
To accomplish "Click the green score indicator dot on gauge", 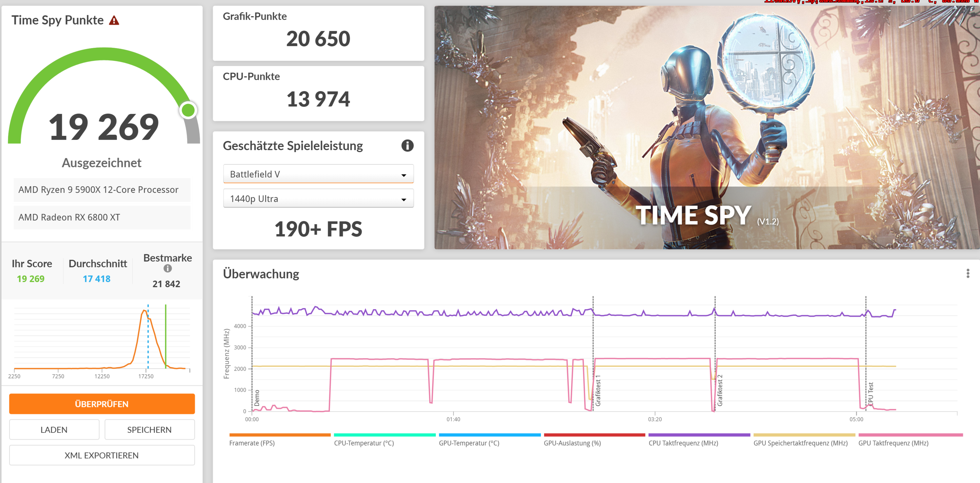I will click(x=188, y=110).
